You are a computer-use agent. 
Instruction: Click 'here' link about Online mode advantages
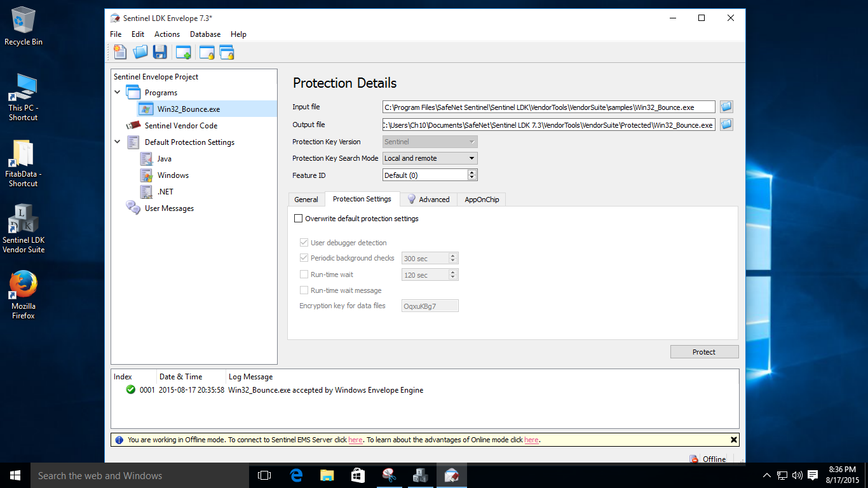[x=531, y=440]
